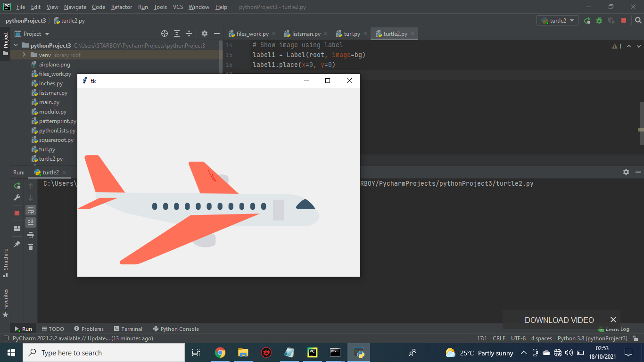
Task: Expand the venv folder in project tree
Action: point(24,55)
